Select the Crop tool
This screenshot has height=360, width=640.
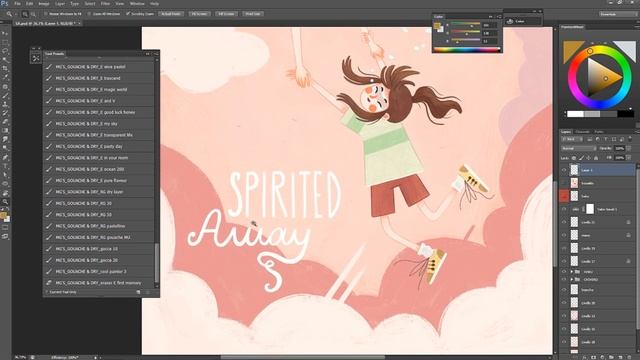[5, 69]
